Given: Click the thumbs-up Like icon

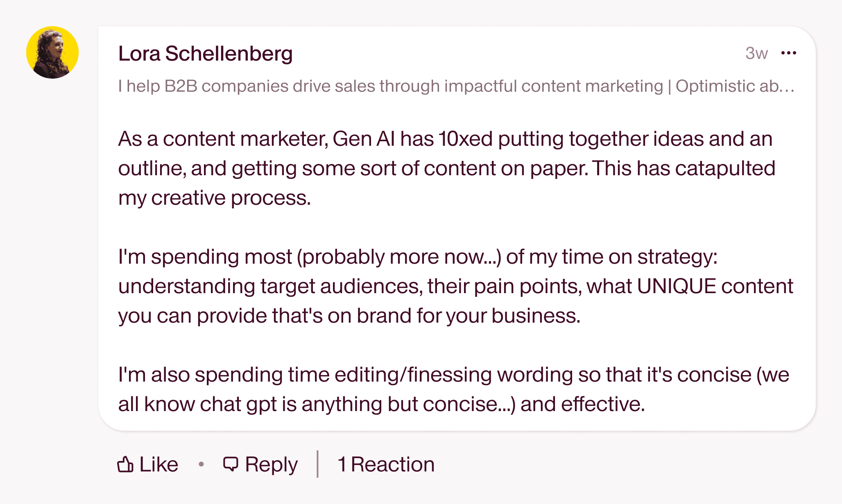Looking at the screenshot, I should (125, 465).
